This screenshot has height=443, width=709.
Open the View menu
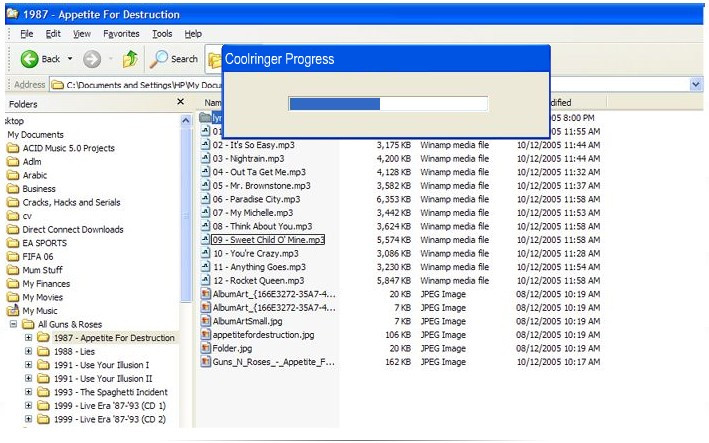[x=82, y=34]
